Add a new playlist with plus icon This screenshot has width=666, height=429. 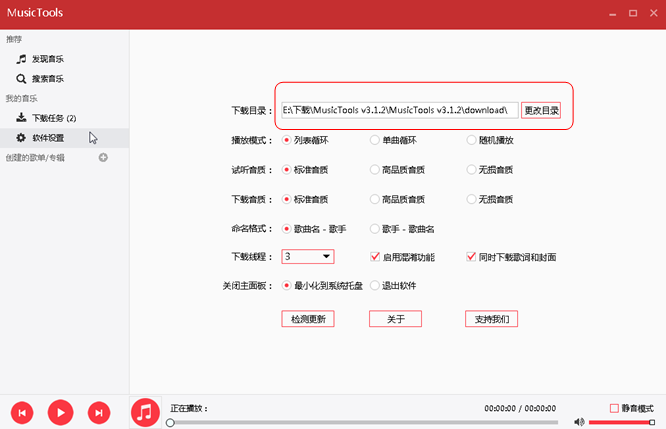click(x=103, y=158)
